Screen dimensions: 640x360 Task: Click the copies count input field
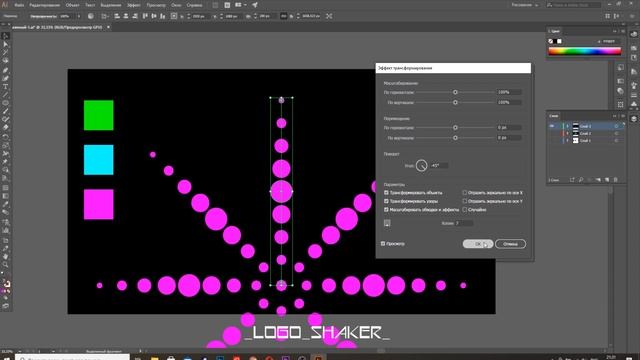[464, 223]
